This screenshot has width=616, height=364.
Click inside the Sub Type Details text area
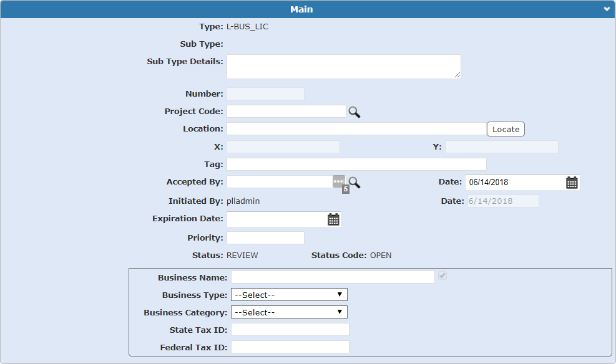pyautogui.click(x=343, y=66)
